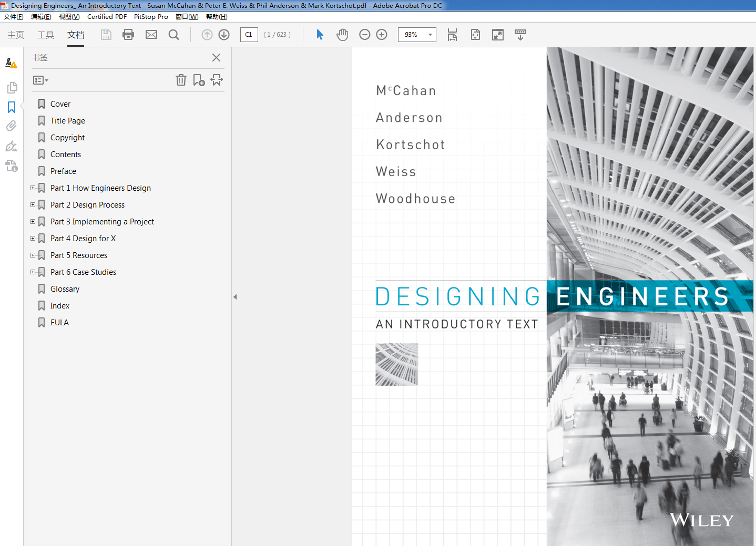The width and height of the screenshot is (756, 546).
Task: Click the zoom out minus icon
Action: tap(364, 35)
